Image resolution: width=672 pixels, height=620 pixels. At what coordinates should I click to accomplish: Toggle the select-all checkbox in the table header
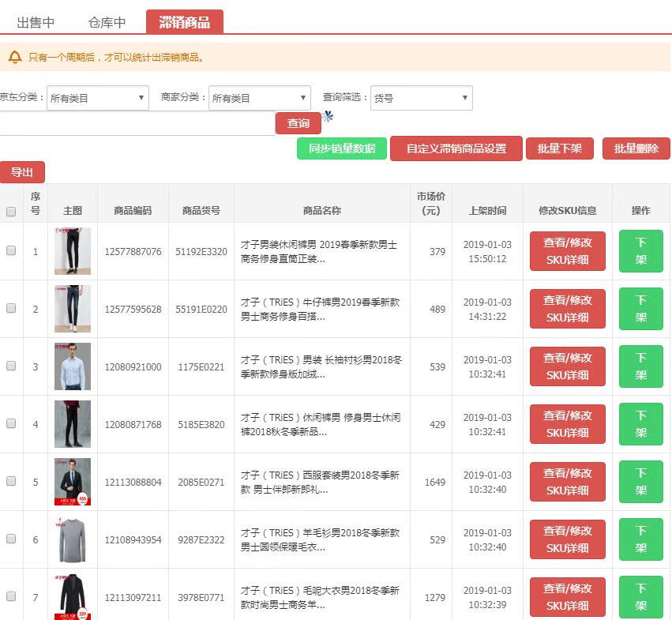tap(11, 212)
